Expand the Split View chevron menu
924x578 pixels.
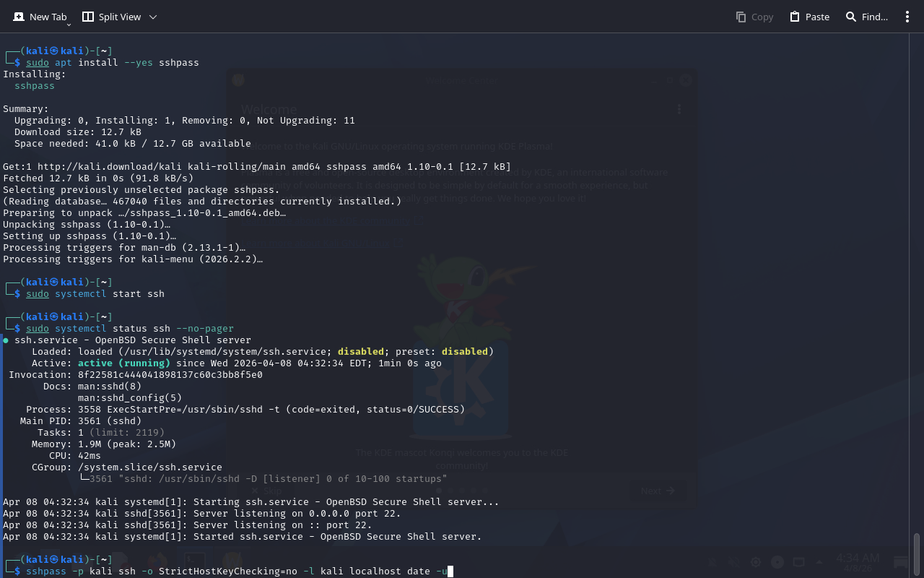153,17
